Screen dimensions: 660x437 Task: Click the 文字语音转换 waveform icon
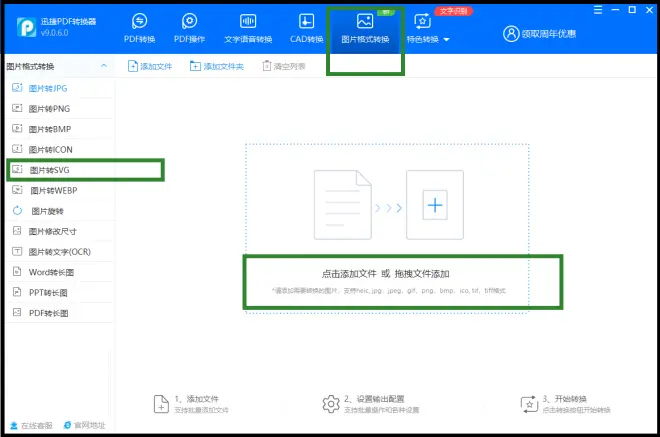[x=248, y=21]
